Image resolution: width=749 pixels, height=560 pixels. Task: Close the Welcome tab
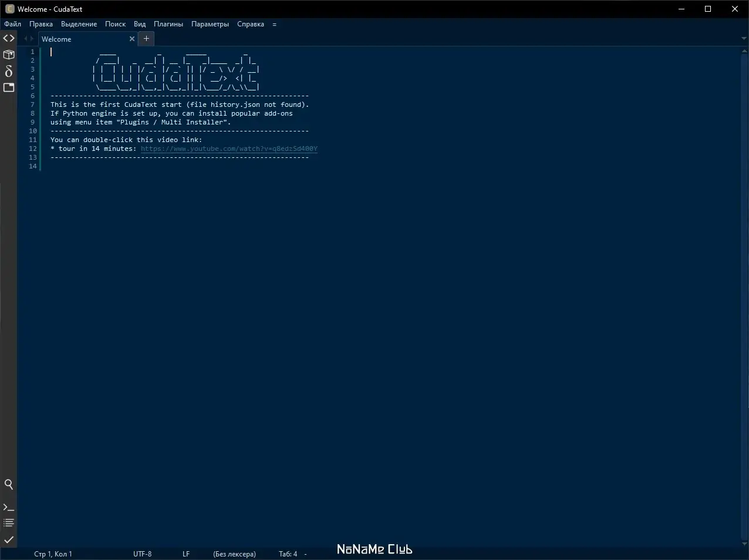(132, 39)
